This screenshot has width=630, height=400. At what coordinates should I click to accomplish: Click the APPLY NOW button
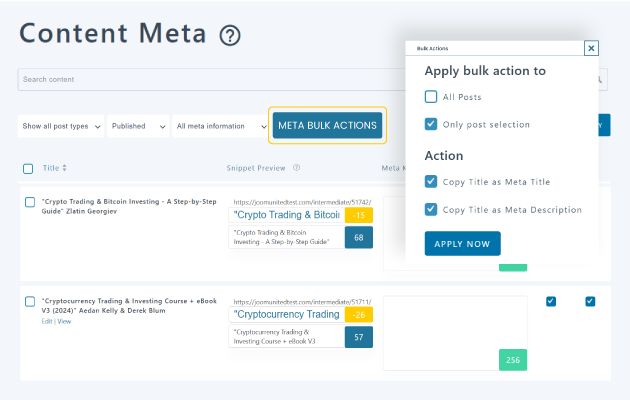[462, 243]
